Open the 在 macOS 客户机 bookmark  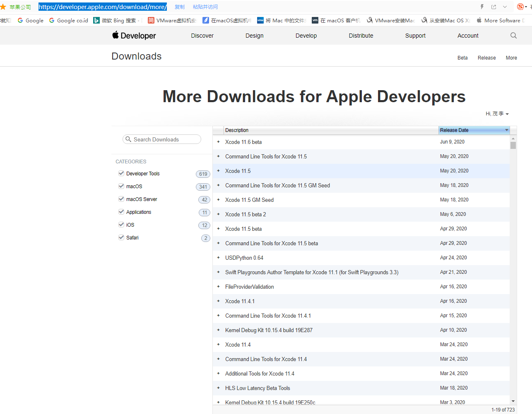[336, 20]
